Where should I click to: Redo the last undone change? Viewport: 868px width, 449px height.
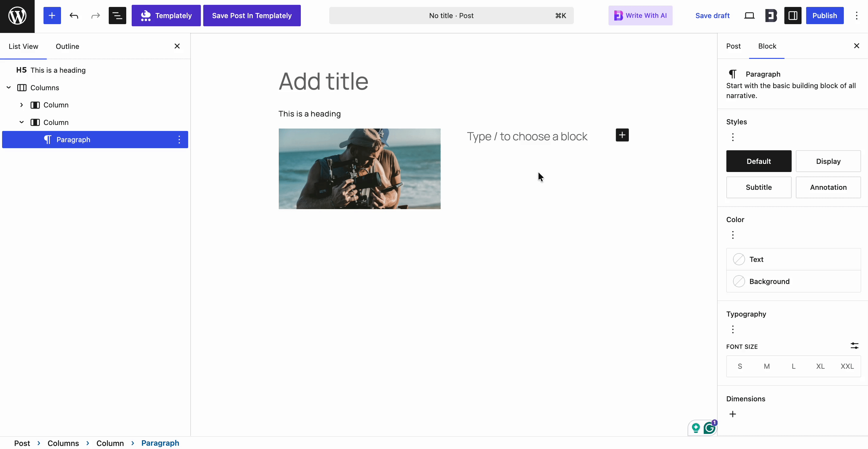[x=96, y=15]
